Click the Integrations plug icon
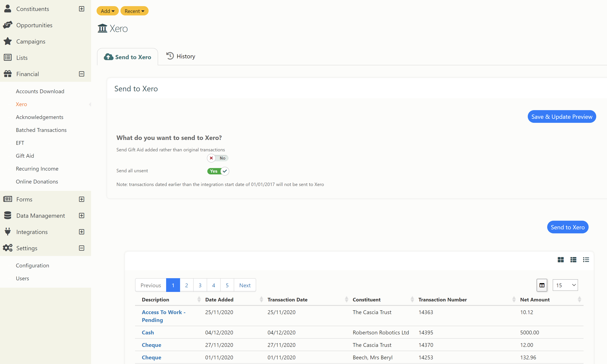Image resolution: width=607 pixels, height=364 pixels. [8, 231]
